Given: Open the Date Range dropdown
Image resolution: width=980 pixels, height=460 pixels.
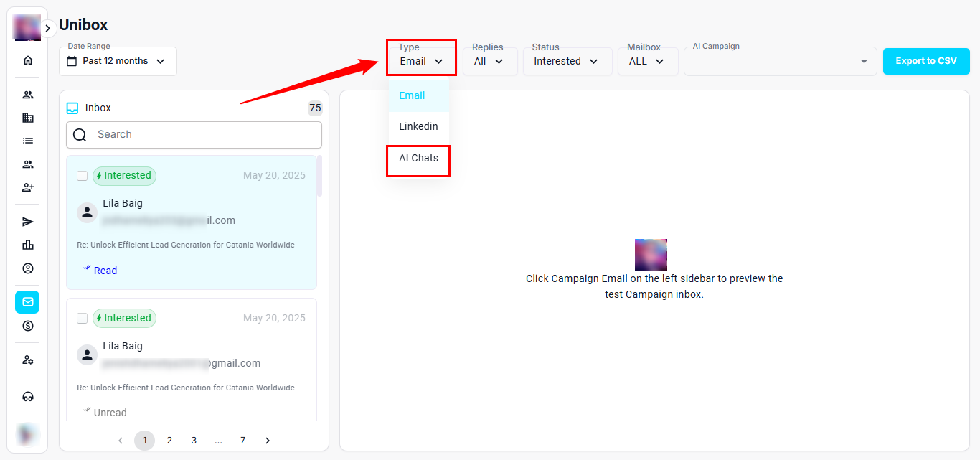Looking at the screenshot, I should tap(118, 62).
